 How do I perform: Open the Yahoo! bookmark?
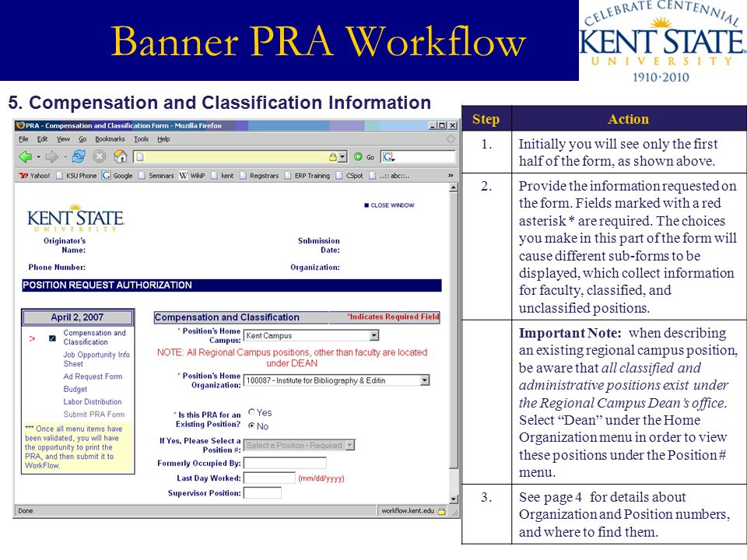tap(34, 176)
